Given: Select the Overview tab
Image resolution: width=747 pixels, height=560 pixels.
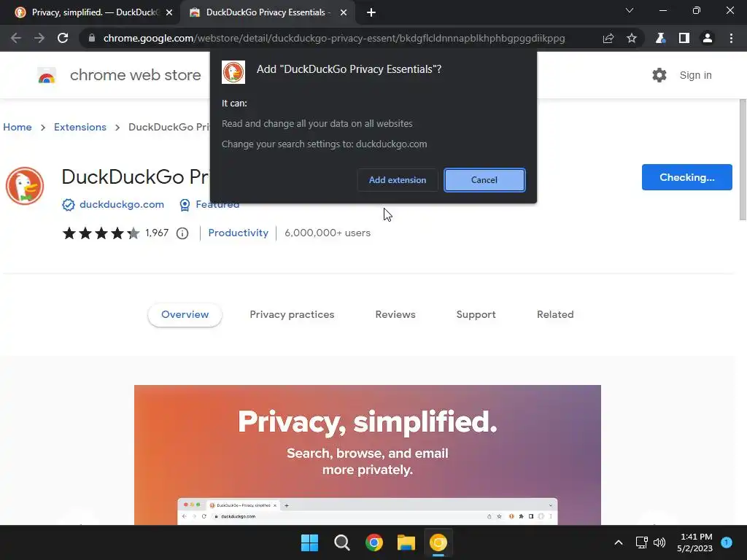Looking at the screenshot, I should tap(185, 315).
